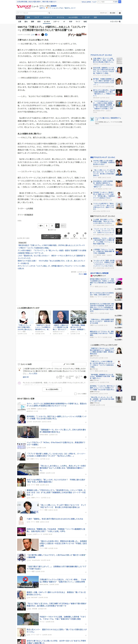Click 記事に関する報告 report icon

click(23, 238)
